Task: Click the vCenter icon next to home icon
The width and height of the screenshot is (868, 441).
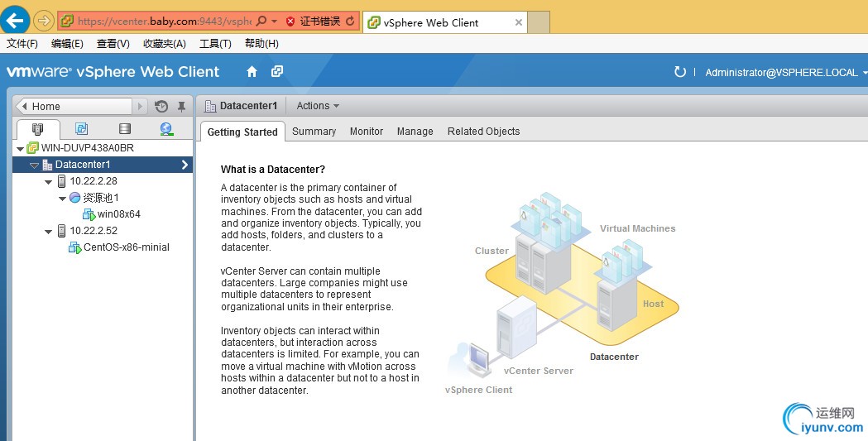Action: [x=277, y=71]
